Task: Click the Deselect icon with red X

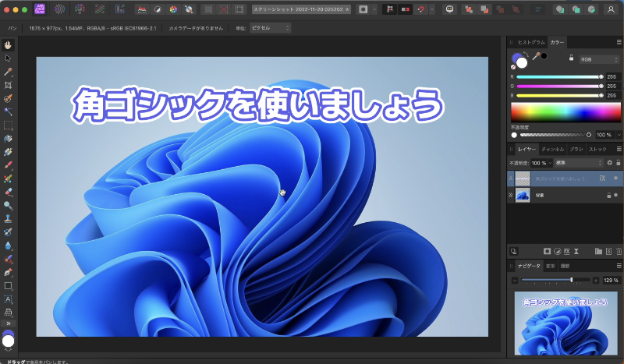Action: (x=224, y=9)
